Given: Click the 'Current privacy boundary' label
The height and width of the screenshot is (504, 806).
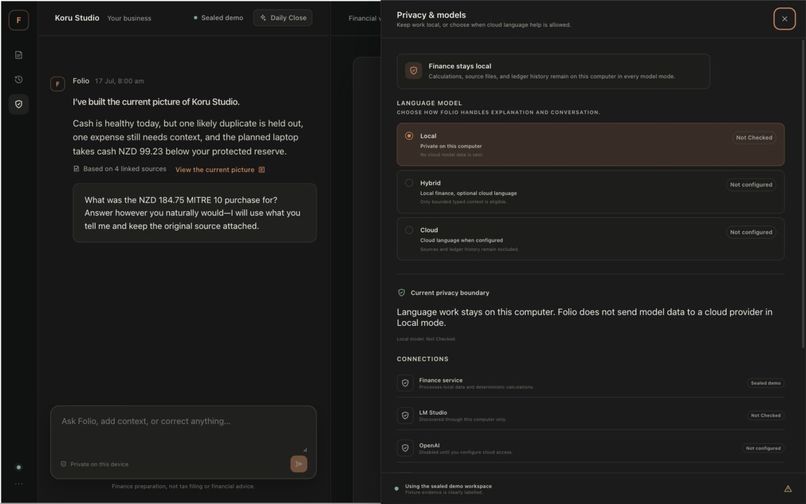Looking at the screenshot, I should [450, 293].
